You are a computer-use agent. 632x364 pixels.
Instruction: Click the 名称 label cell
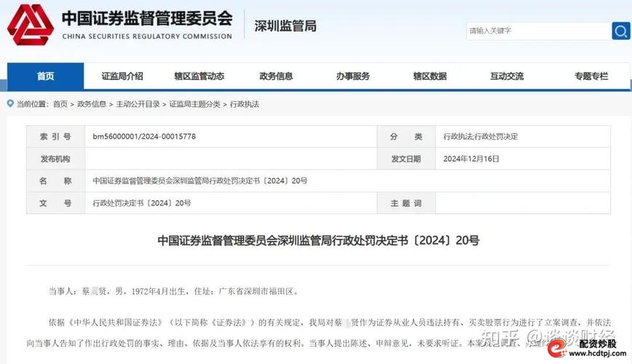(55, 181)
